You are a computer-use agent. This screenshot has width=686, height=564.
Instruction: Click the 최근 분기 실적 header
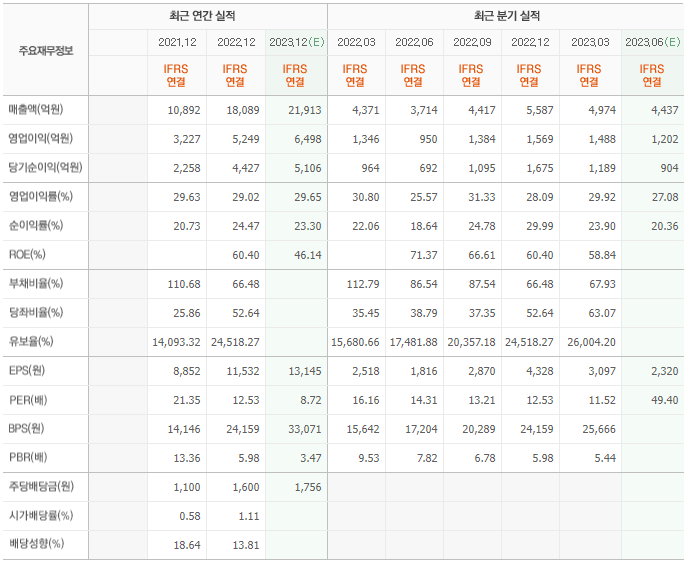pos(507,16)
